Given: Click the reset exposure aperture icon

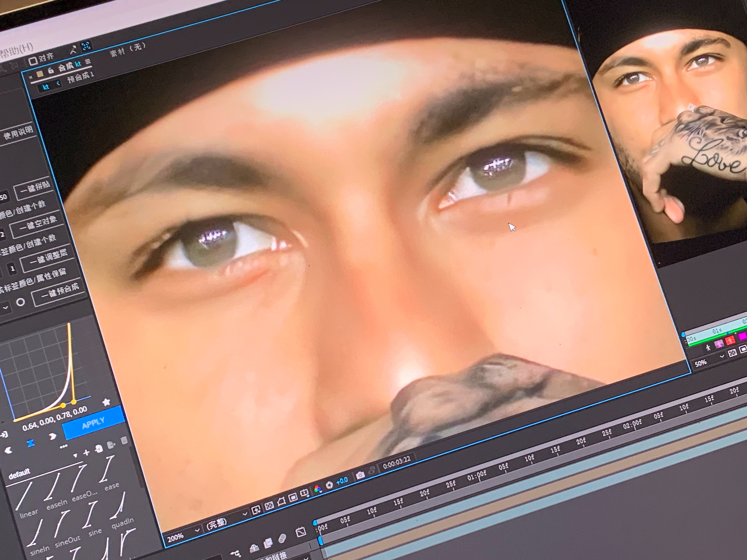Looking at the screenshot, I should pyautogui.click(x=330, y=485).
